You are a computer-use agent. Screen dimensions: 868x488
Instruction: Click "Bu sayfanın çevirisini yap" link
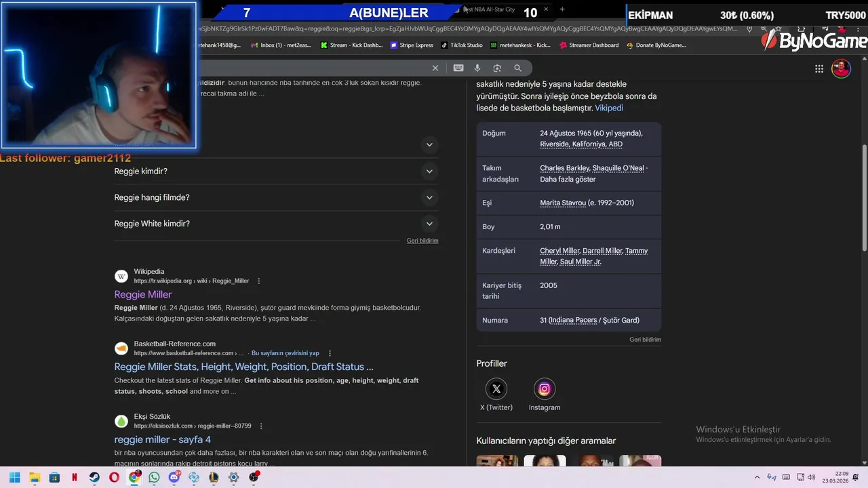coord(285,353)
